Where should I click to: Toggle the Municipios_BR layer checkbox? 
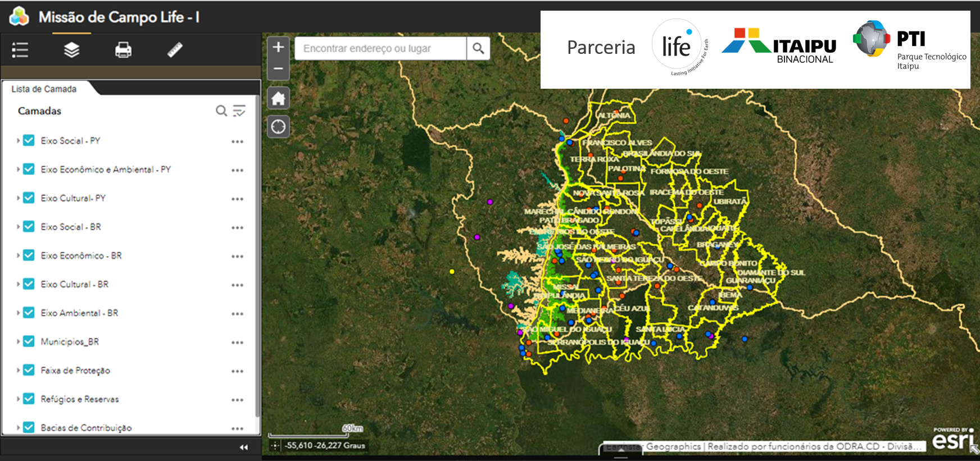(29, 341)
